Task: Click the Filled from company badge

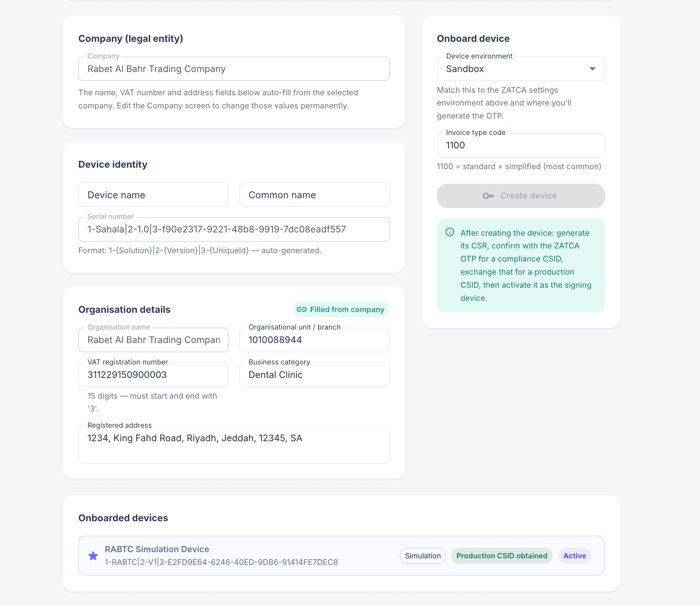Action: click(x=341, y=309)
